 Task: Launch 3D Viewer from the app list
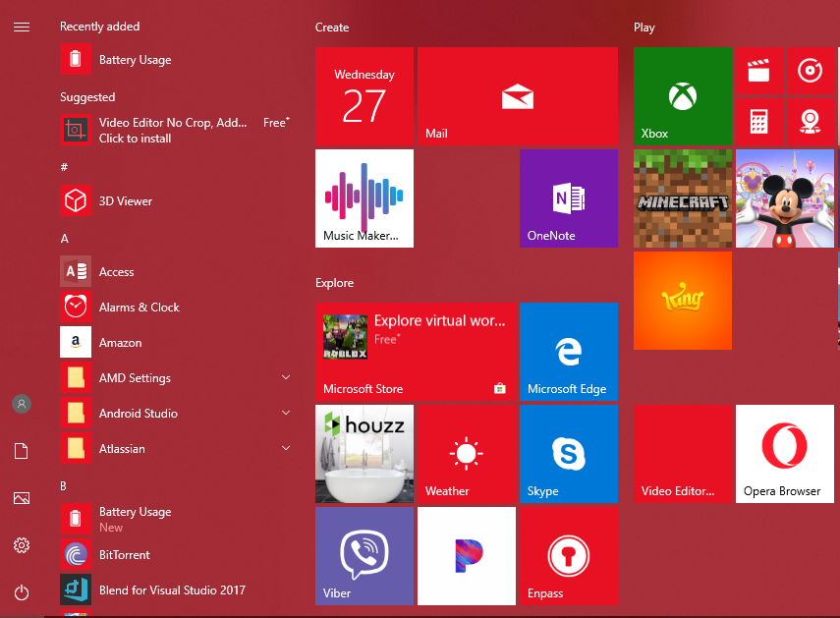click(x=177, y=200)
